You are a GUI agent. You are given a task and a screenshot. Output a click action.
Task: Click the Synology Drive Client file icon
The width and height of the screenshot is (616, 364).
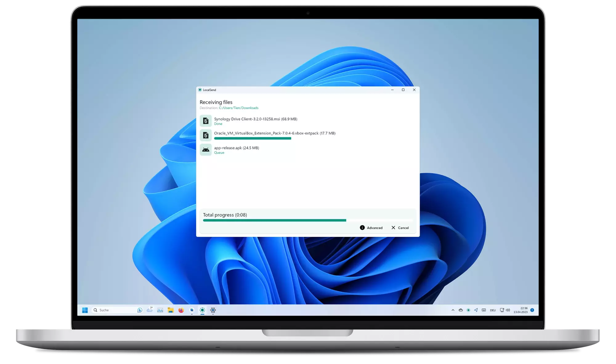[206, 120]
